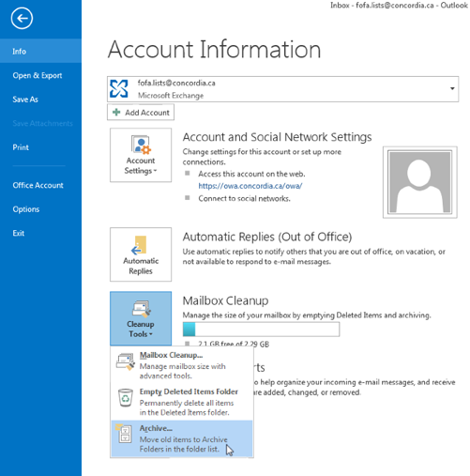Screen dimensions: 470x476
Task: Open the account selector dropdown arrow
Action: (452, 88)
